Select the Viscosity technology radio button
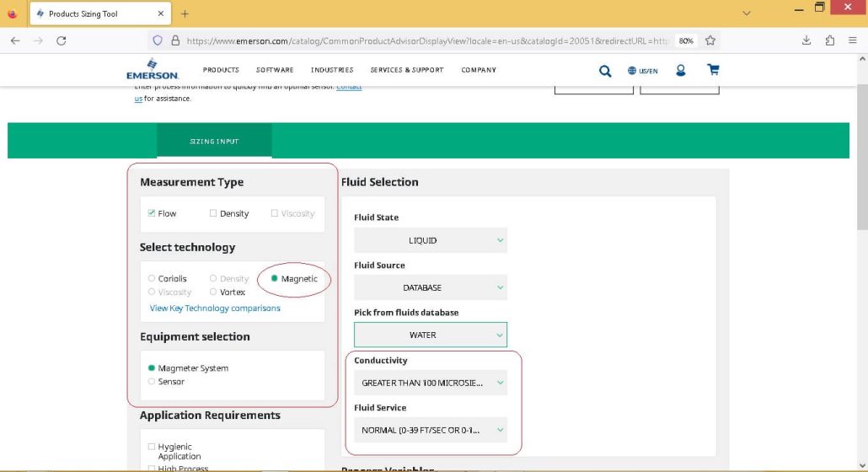Image resolution: width=868 pixels, height=472 pixels. click(151, 292)
